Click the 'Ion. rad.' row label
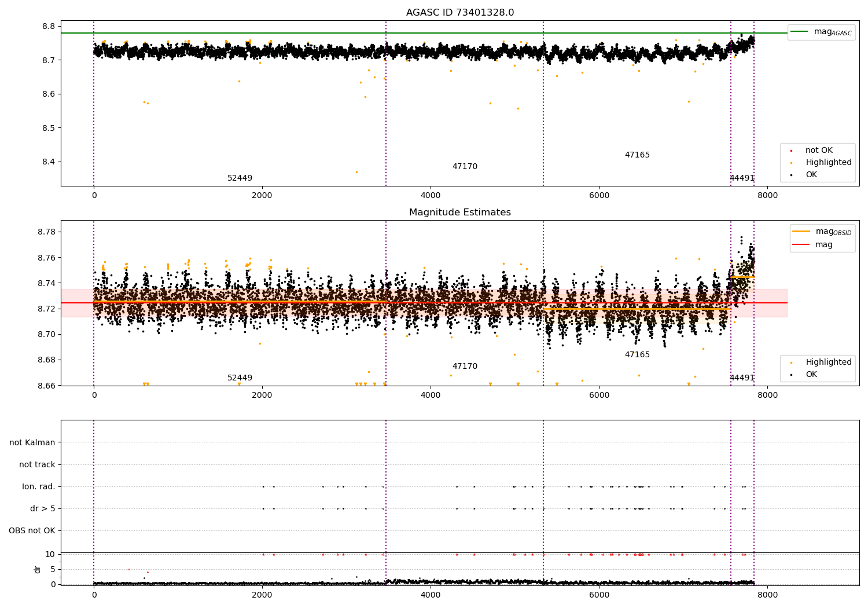The width and height of the screenshot is (868, 608). (x=39, y=487)
